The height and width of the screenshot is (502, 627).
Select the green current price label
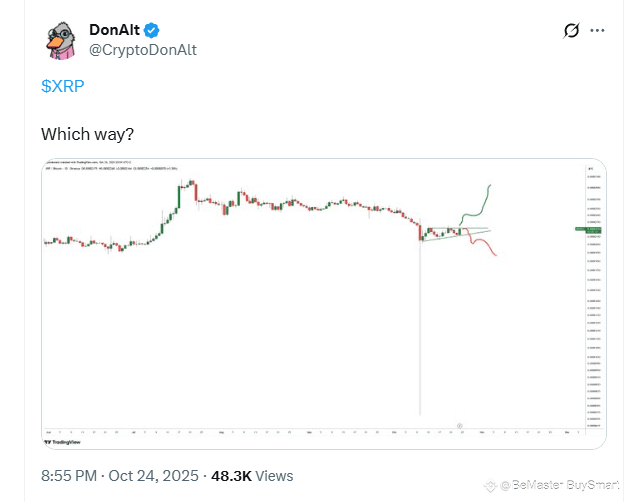[x=588, y=230]
